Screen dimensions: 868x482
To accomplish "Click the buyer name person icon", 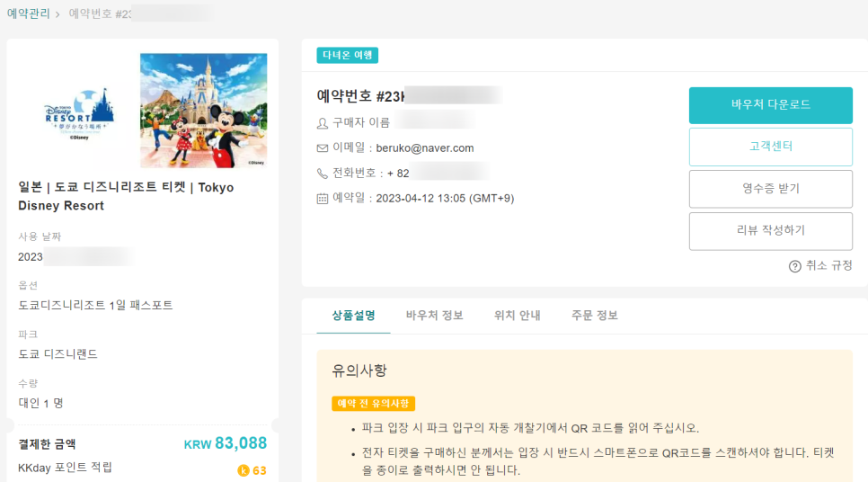I will [x=323, y=123].
